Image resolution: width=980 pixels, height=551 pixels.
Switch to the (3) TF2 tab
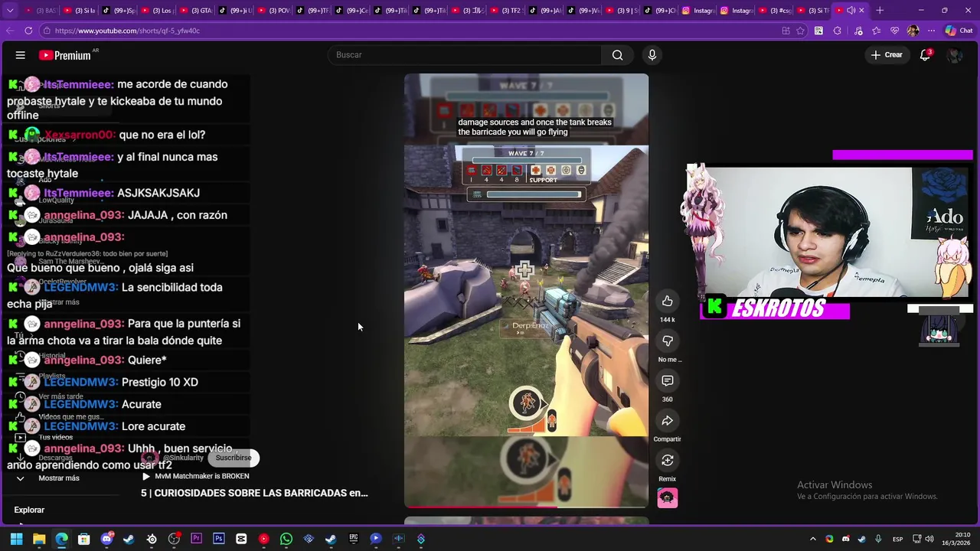pyautogui.click(x=506, y=11)
